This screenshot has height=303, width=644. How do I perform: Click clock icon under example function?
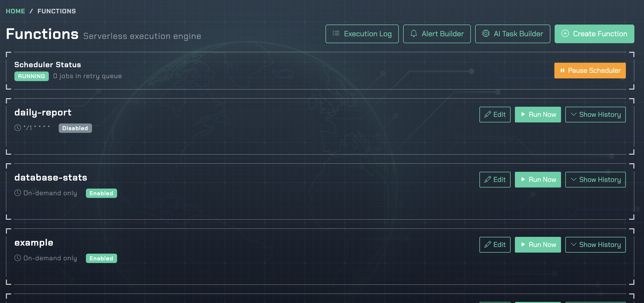click(18, 258)
